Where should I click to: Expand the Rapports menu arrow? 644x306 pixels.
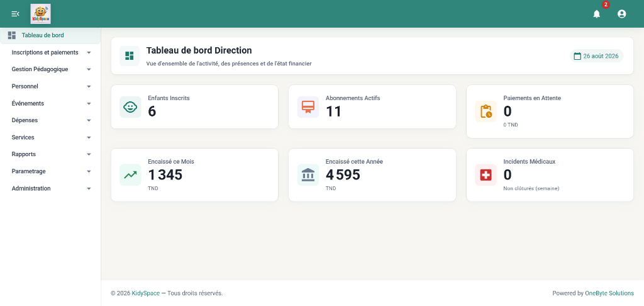(89, 154)
